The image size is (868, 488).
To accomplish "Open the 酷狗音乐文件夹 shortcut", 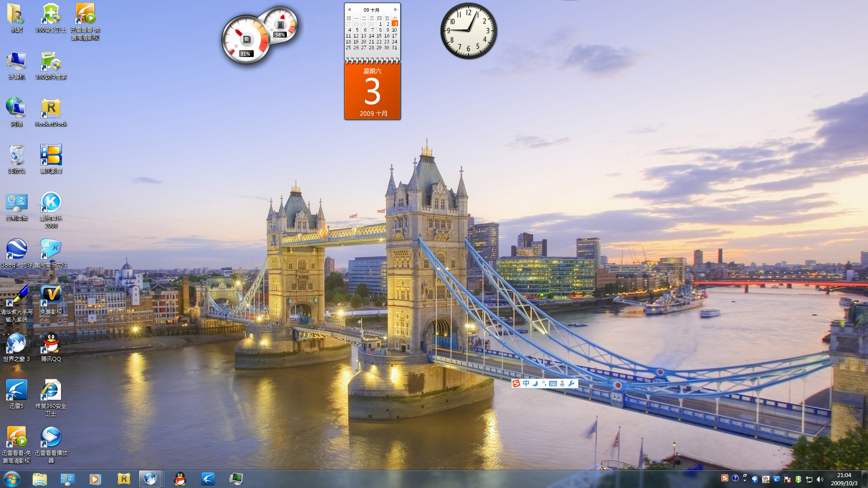I will 51,257.
